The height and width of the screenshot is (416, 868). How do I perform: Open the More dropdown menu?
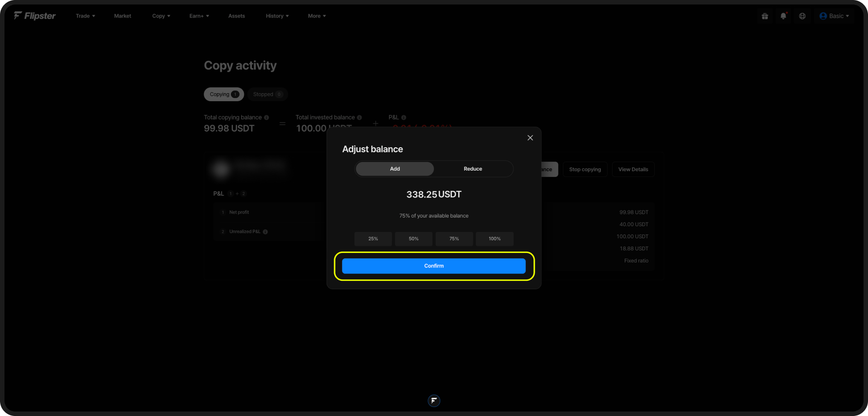pyautogui.click(x=317, y=16)
